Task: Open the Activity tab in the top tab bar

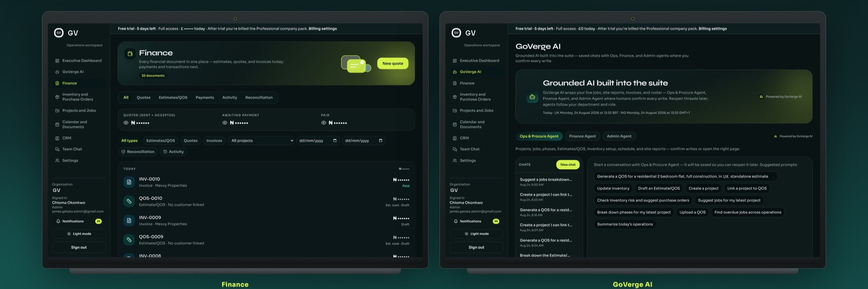Action: click(230, 98)
